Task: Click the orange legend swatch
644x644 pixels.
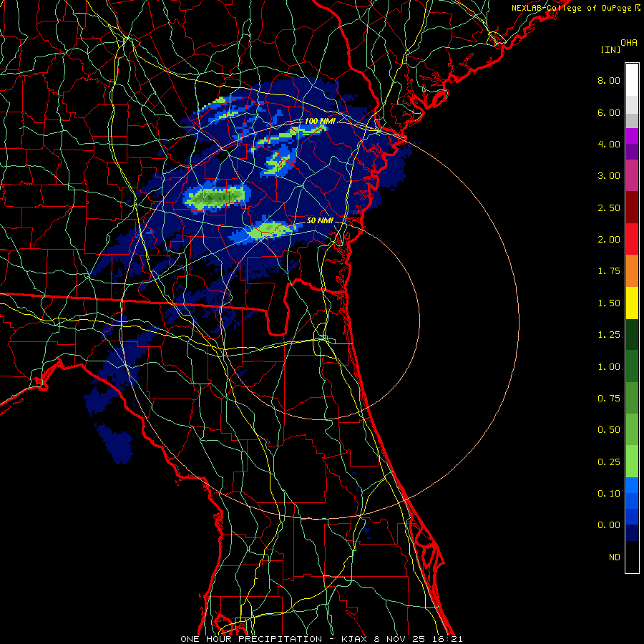Action: pyautogui.click(x=632, y=270)
